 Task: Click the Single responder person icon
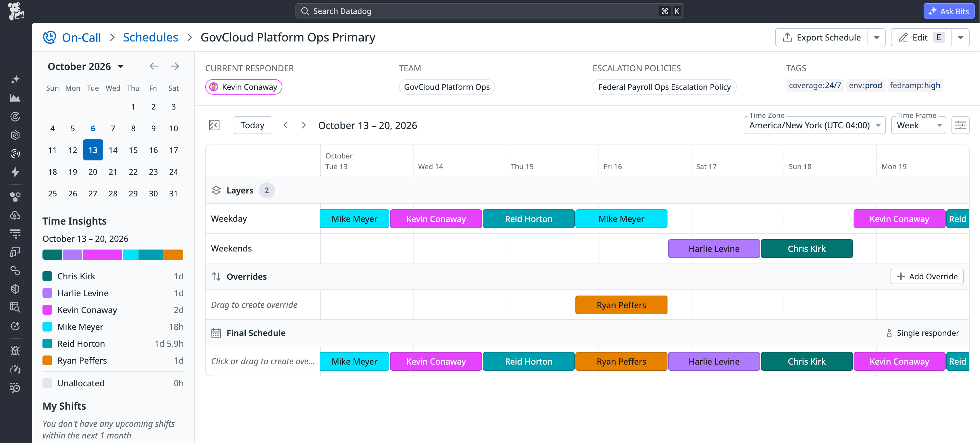[889, 333]
